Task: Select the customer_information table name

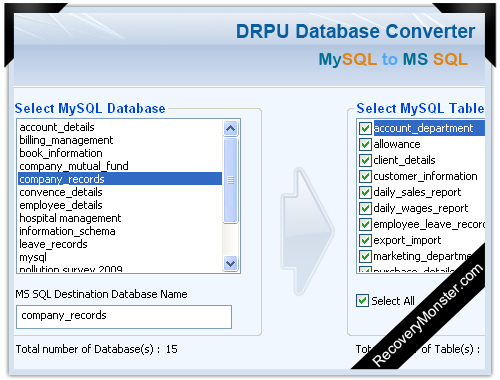Action: tap(425, 176)
